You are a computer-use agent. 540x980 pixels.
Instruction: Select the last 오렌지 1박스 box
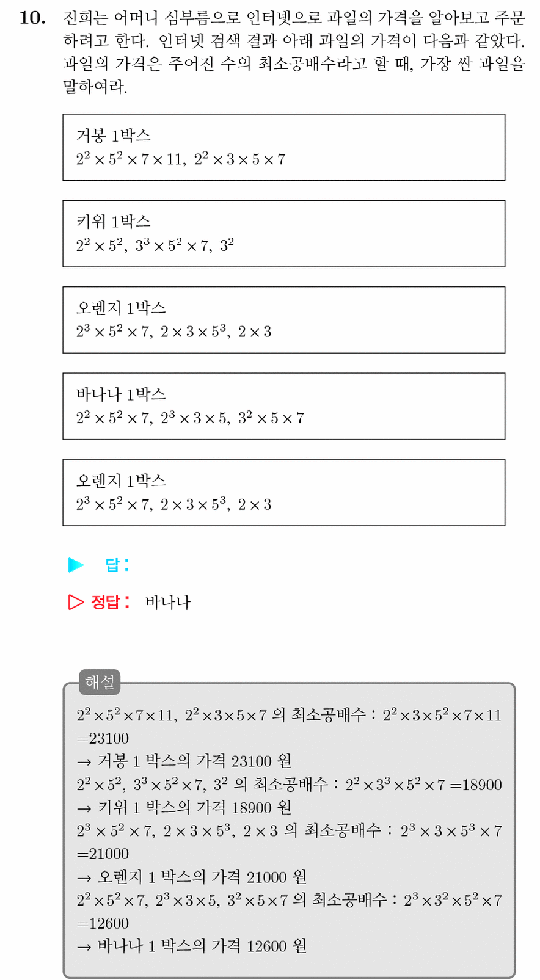[x=284, y=493]
